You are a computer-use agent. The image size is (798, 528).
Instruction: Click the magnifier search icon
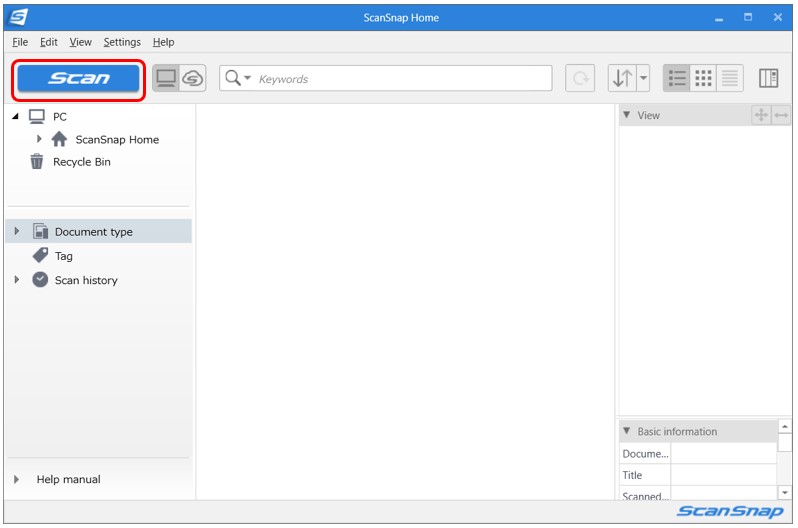click(233, 78)
